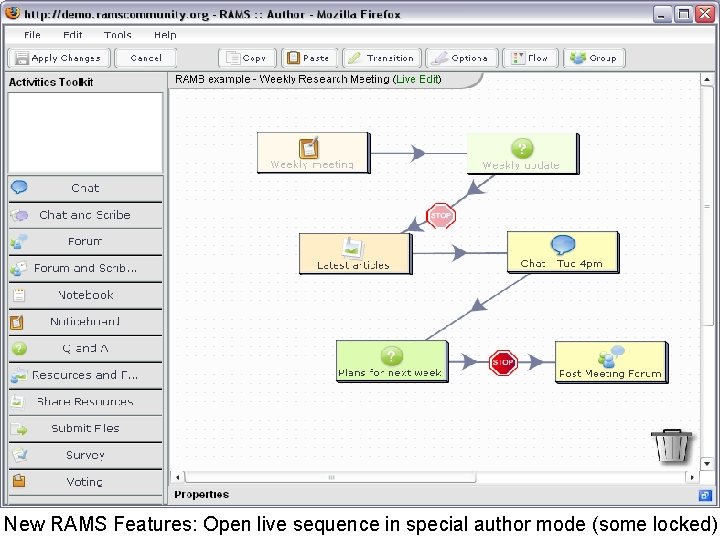
Task: Click the Weekly update Q&A node
Action: click(x=523, y=154)
